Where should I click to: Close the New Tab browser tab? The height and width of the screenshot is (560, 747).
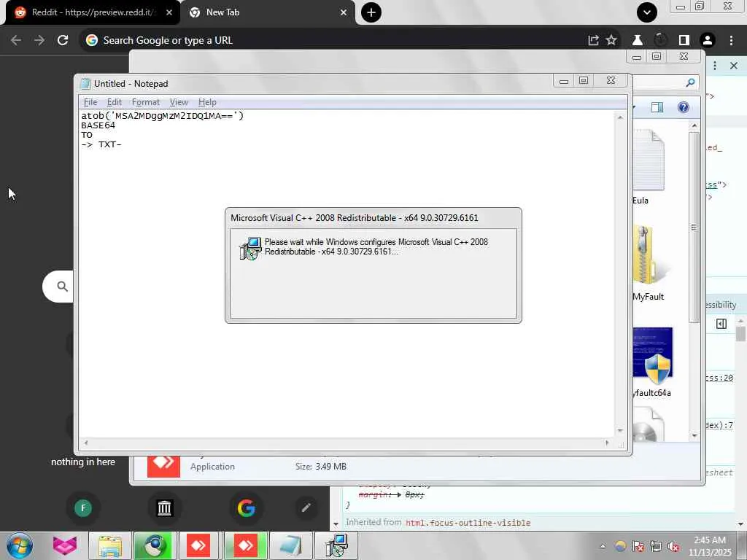[x=344, y=12]
